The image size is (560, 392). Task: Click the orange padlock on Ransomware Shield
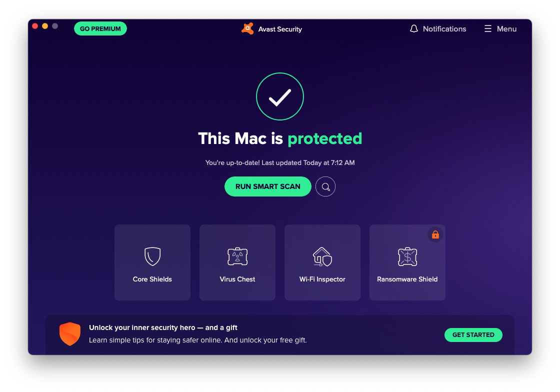pos(435,234)
